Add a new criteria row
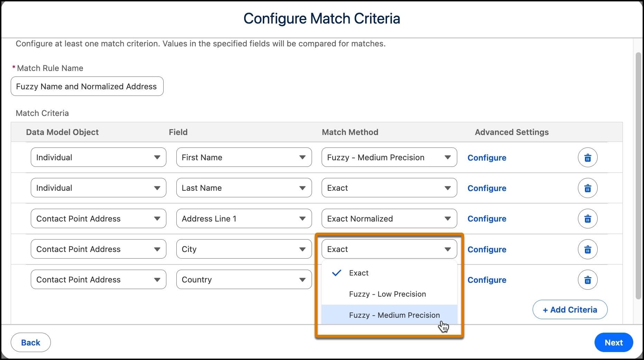 (570, 309)
